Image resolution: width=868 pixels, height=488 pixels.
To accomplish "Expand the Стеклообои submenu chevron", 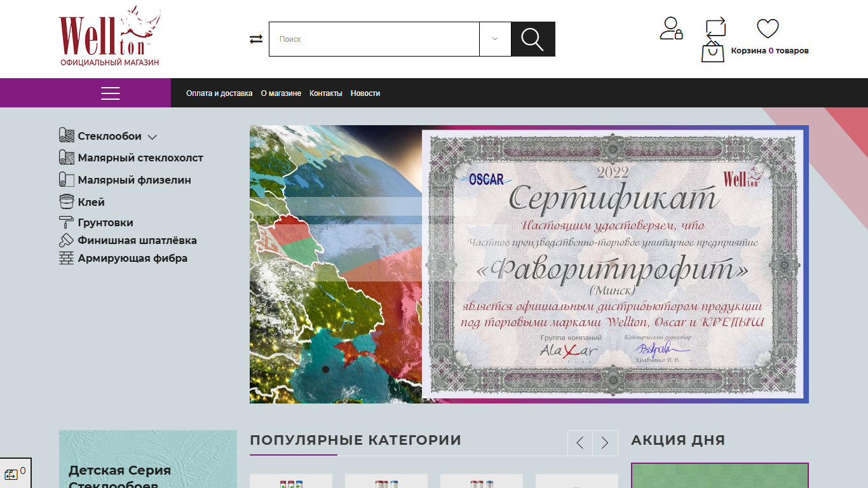I will (152, 137).
